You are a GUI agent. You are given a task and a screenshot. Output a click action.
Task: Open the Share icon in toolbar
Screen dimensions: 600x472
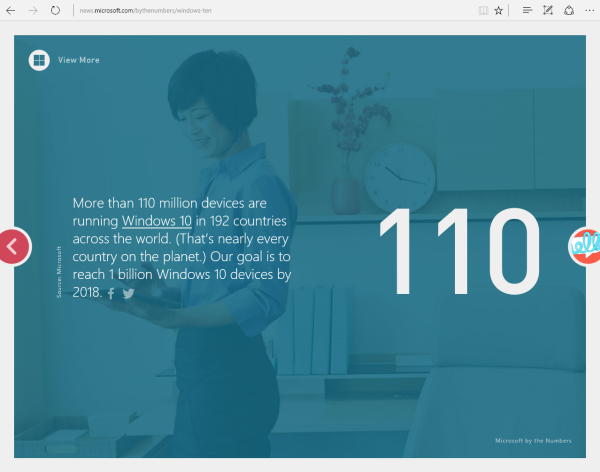[568, 10]
